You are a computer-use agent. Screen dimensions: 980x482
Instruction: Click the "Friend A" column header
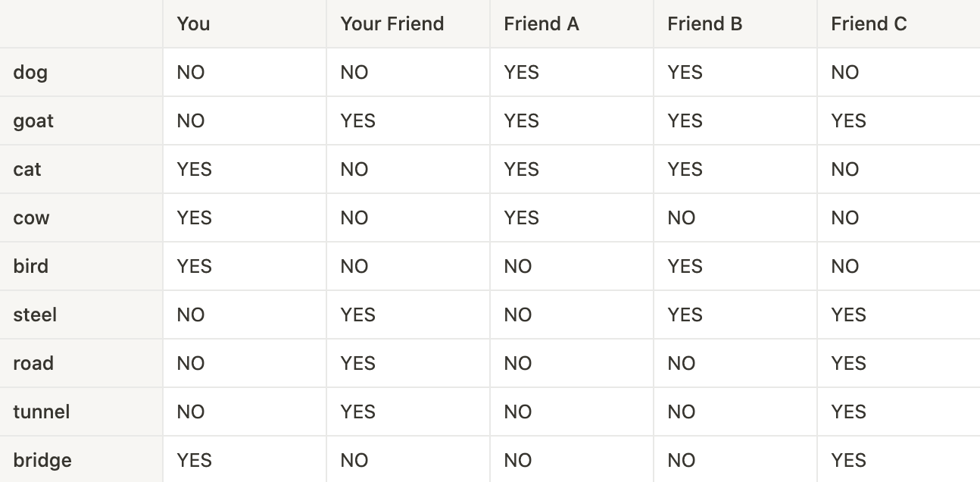click(541, 23)
